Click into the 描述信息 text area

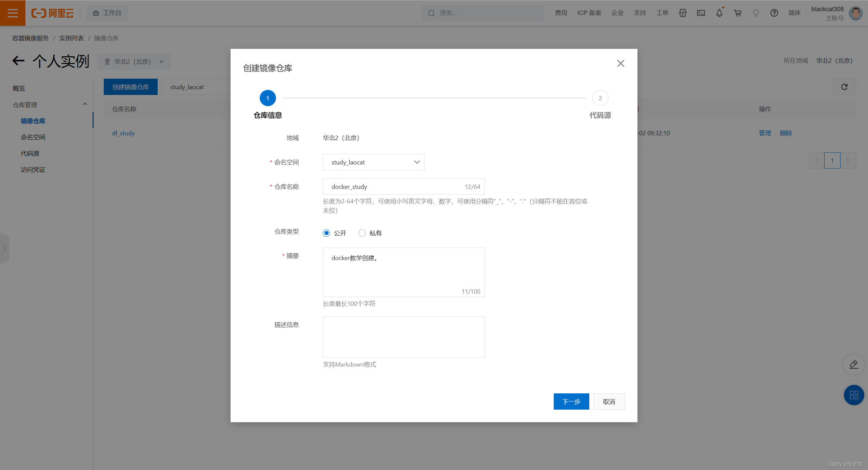[403, 337]
